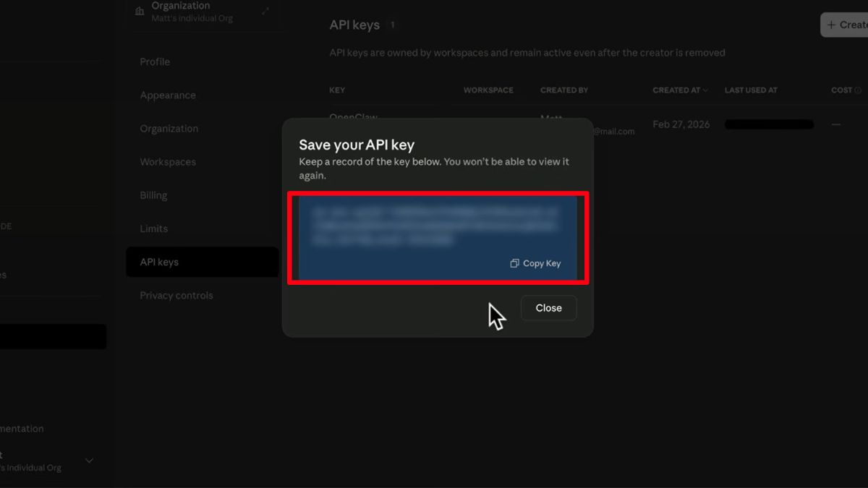Click the Copy Key icon in dialog

[x=514, y=264]
